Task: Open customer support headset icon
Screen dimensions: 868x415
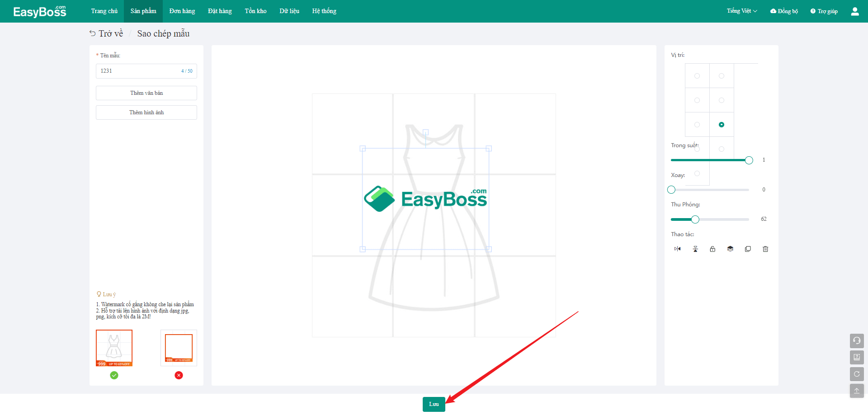Action: [x=857, y=340]
